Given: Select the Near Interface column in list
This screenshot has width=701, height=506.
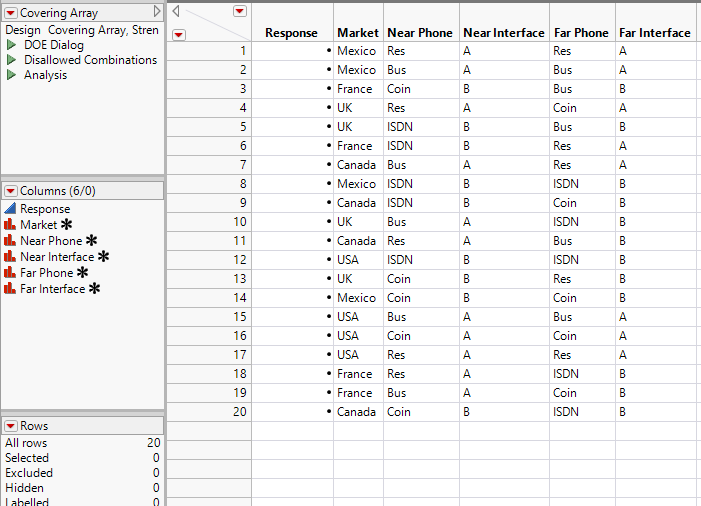Looking at the screenshot, I should point(57,257).
